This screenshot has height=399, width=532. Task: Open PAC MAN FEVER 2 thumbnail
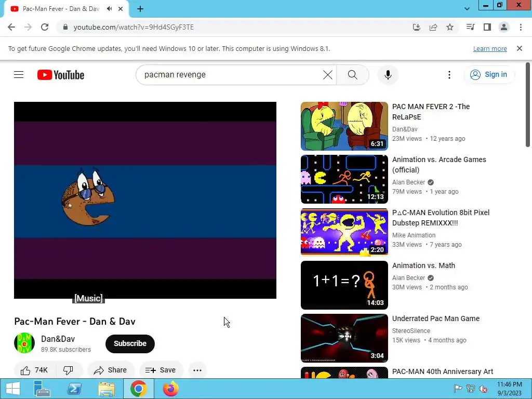[344, 126]
